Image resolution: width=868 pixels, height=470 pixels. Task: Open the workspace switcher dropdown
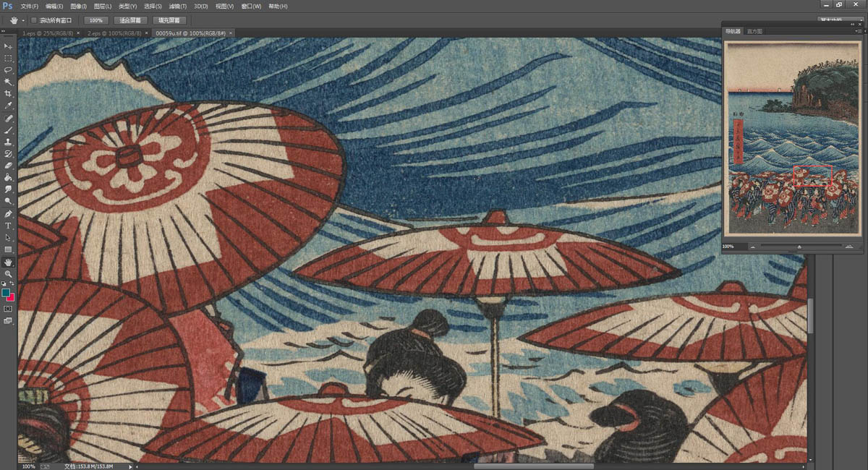click(841, 20)
